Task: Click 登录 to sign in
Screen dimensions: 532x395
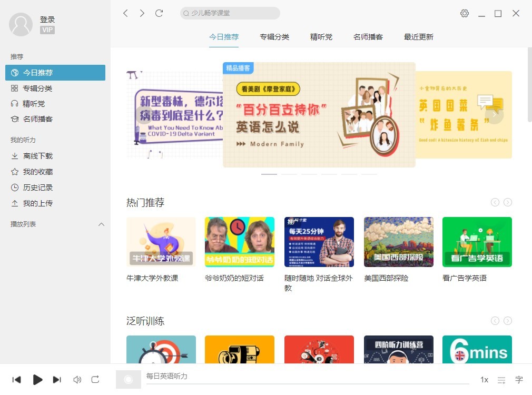Action: pyautogui.click(x=47, y=19)
